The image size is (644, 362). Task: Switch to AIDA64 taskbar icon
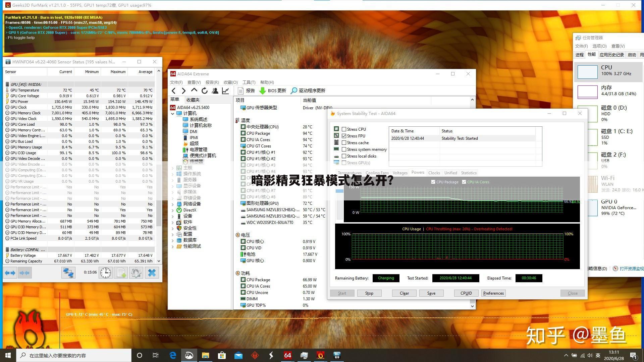click(x=287, y=355)
